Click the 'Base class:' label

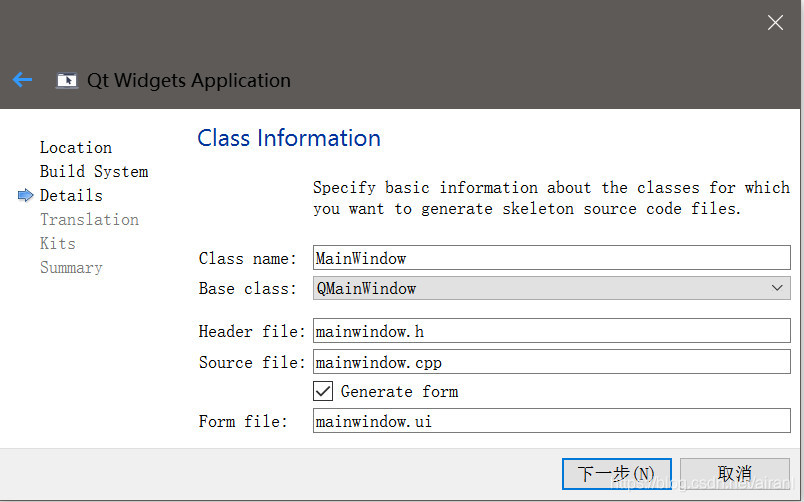248,289
